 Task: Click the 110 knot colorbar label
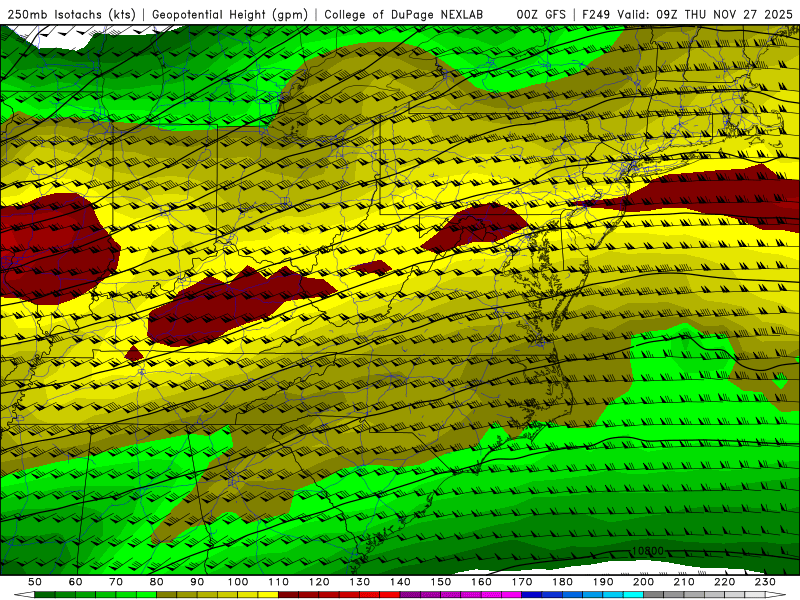(x=279, y=582)
